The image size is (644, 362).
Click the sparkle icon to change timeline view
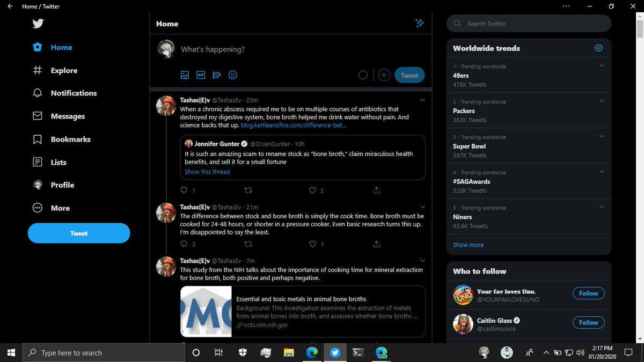point(420,23)
